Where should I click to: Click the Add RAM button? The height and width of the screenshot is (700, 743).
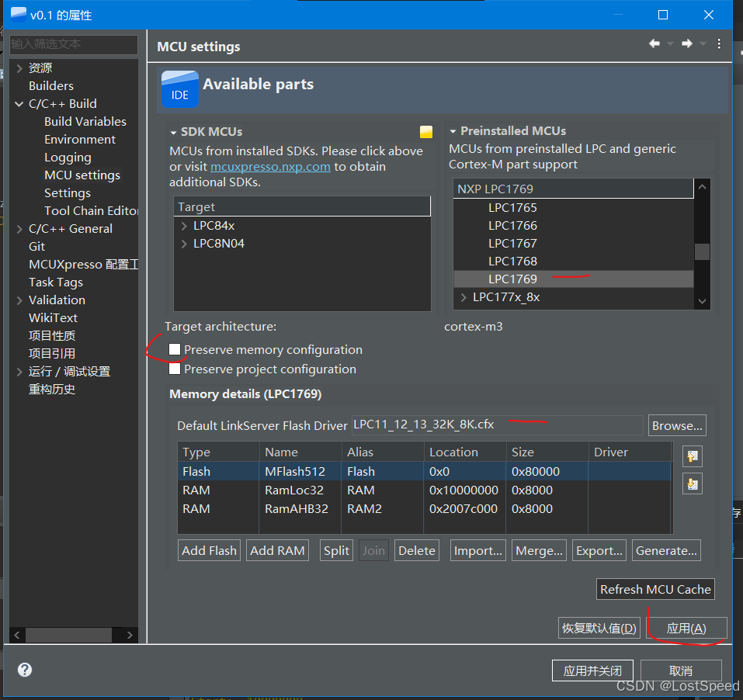click(x=277, y=550)
